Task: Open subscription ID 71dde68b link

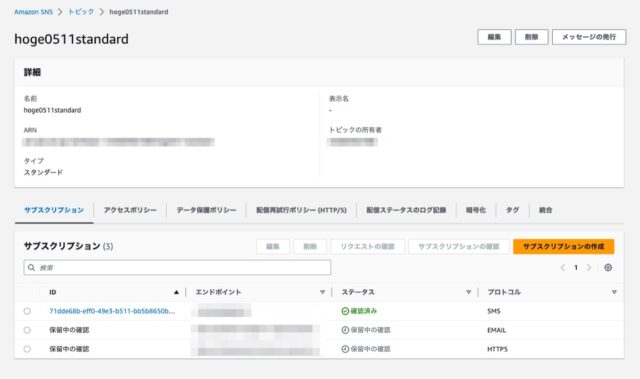Action: [x=112, y=311]
